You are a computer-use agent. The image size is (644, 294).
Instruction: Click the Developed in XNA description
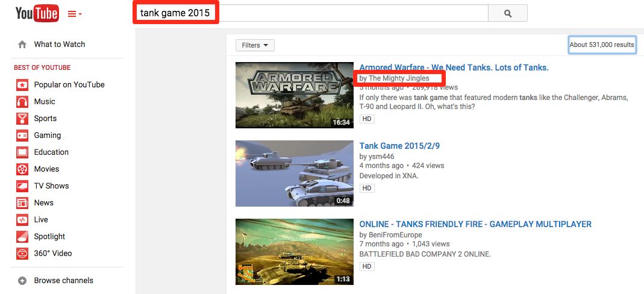coord(389,176)
